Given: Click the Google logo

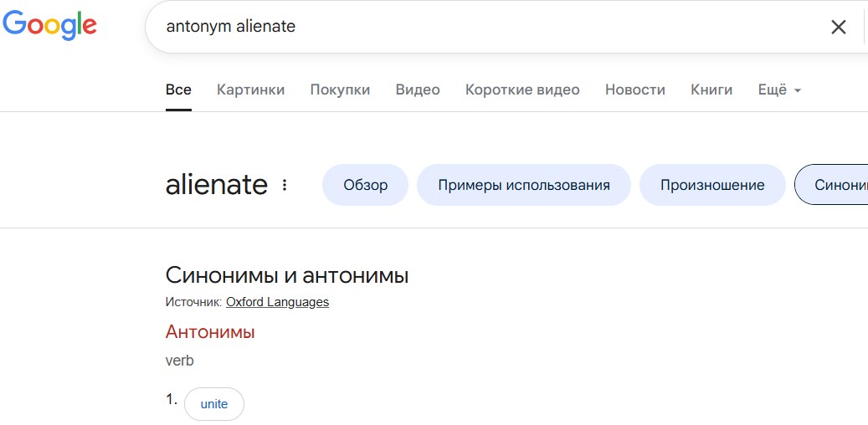Looking at the screenshot, I should click(49, 26).
